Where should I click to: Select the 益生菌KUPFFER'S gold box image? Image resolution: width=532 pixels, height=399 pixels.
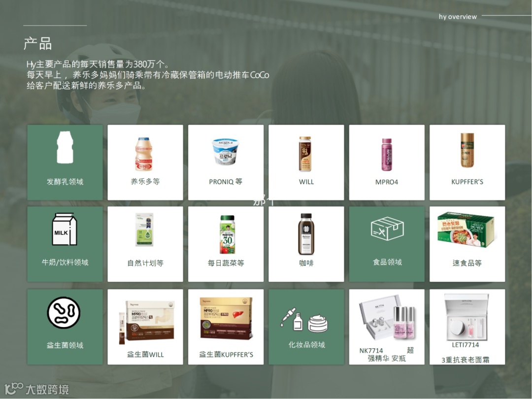point(226,318)
